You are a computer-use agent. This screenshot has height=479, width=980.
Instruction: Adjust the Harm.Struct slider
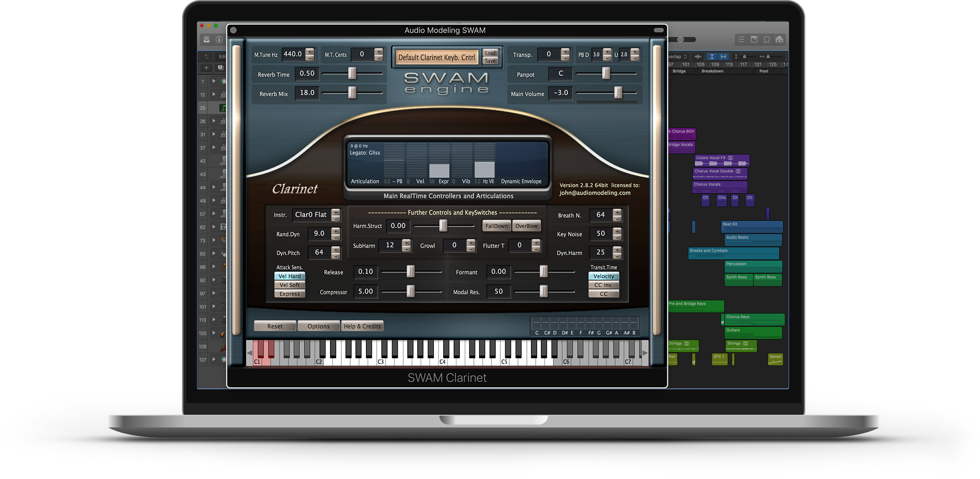(443, 226)
